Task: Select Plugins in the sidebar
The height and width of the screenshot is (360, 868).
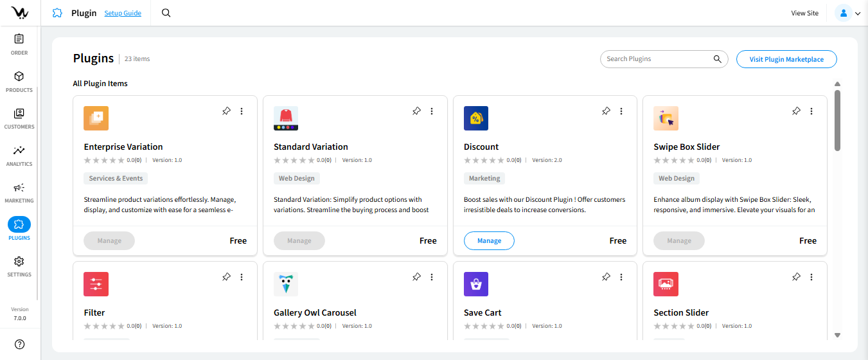Action: 19,228
